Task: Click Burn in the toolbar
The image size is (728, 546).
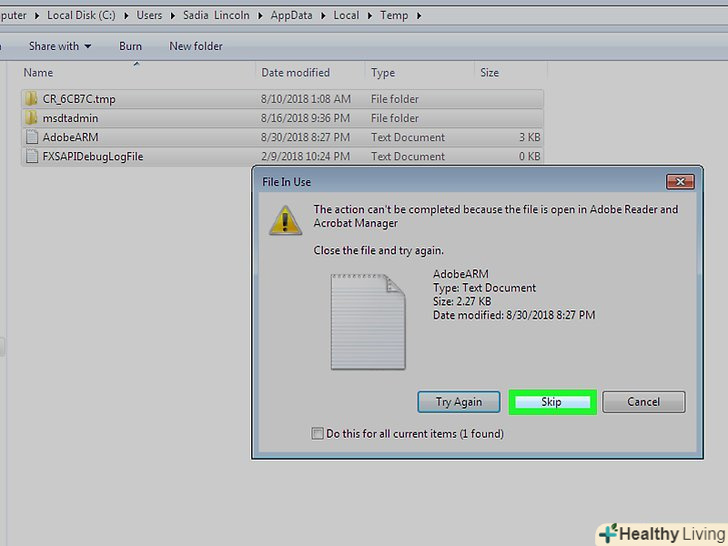Action: tap(130, 46)
